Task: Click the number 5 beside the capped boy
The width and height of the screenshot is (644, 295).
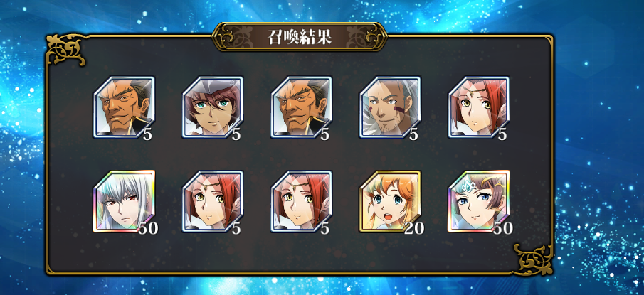Action: [x=236, y=134]
